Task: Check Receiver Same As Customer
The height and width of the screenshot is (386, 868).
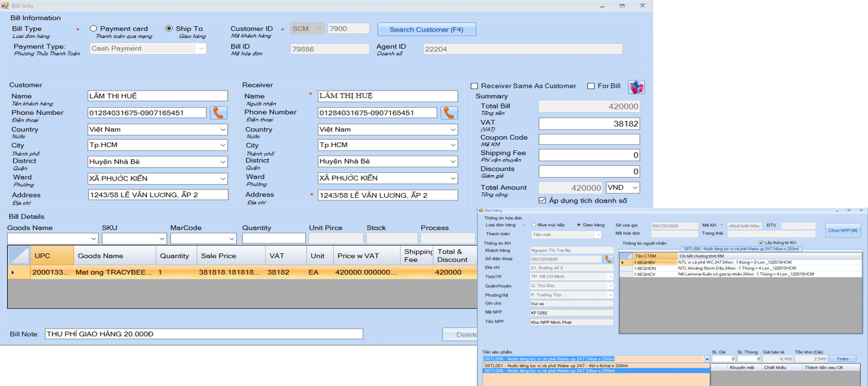Action: click(x=475, y=86)
